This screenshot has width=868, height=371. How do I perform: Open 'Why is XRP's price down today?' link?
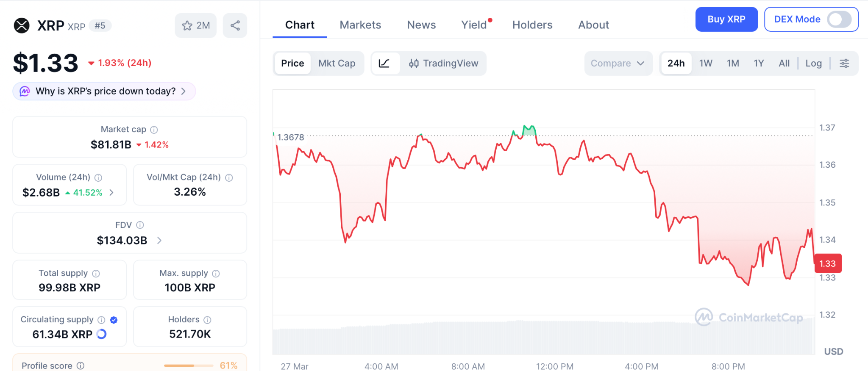click(x=104, y=91)
